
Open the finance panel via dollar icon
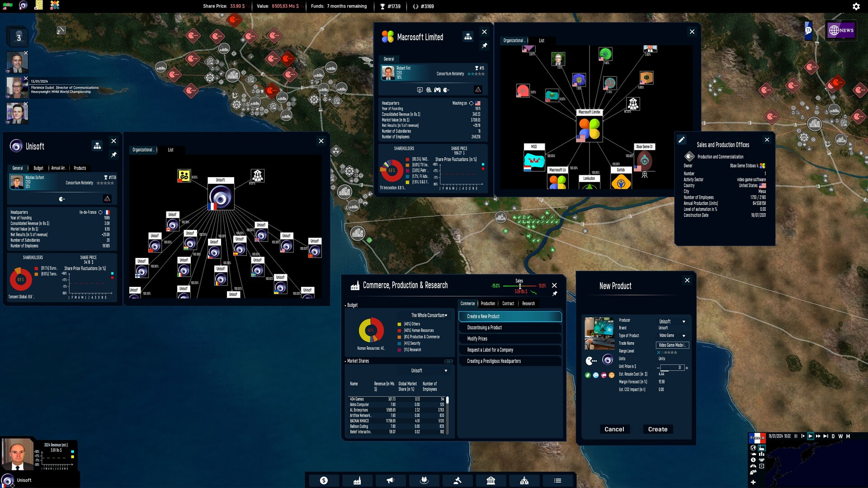click(x=323, y=480)
